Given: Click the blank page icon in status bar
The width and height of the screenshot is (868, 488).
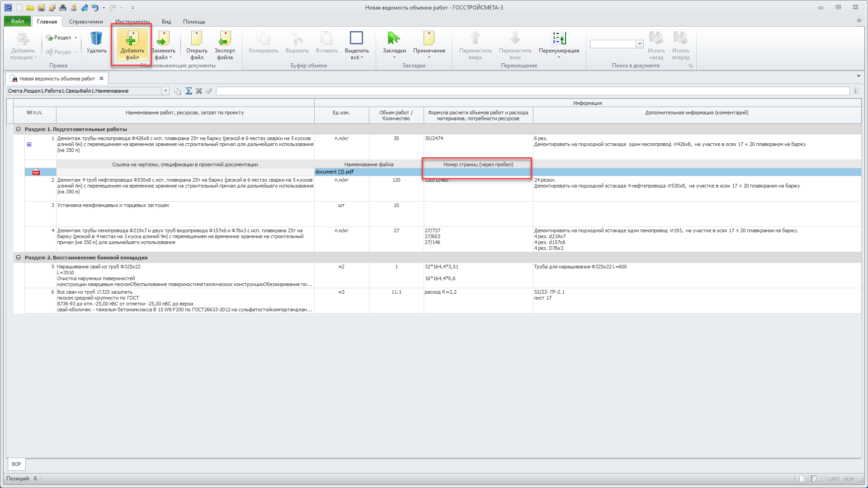Looking at the screenshot, I should [x=802, y=479].
